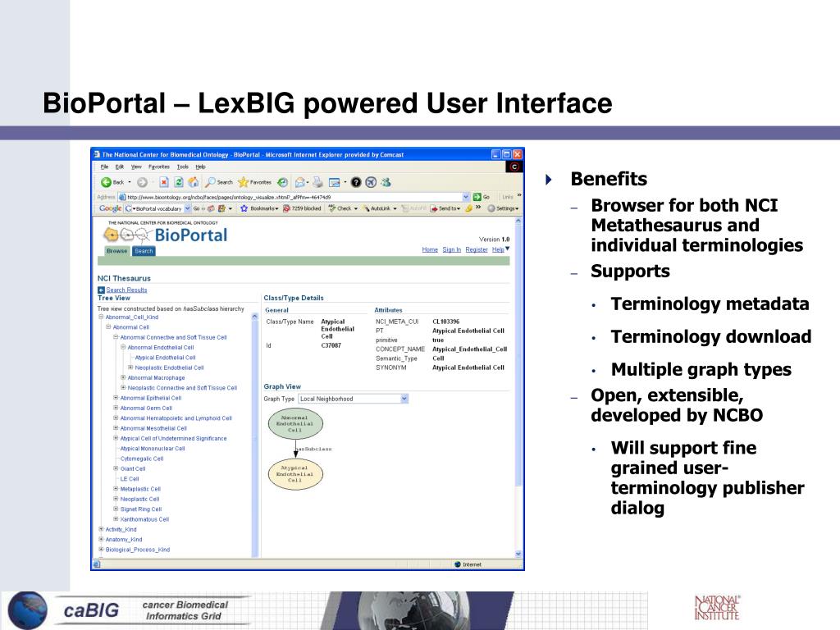Click the page scrollbar down arrow
This screenshot has width=840, height=630.
(518, 554)
